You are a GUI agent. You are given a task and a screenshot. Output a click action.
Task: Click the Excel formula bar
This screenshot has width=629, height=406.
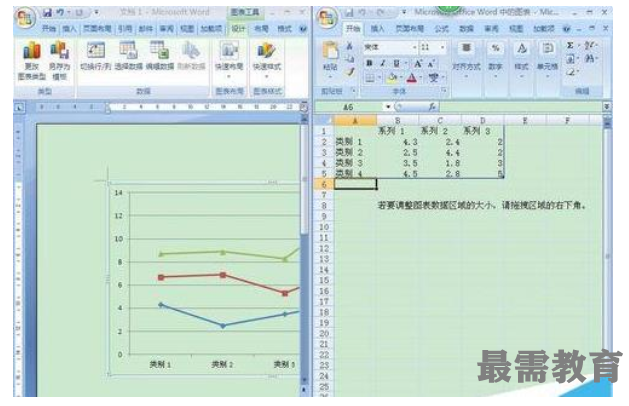[x=521, y=107]
